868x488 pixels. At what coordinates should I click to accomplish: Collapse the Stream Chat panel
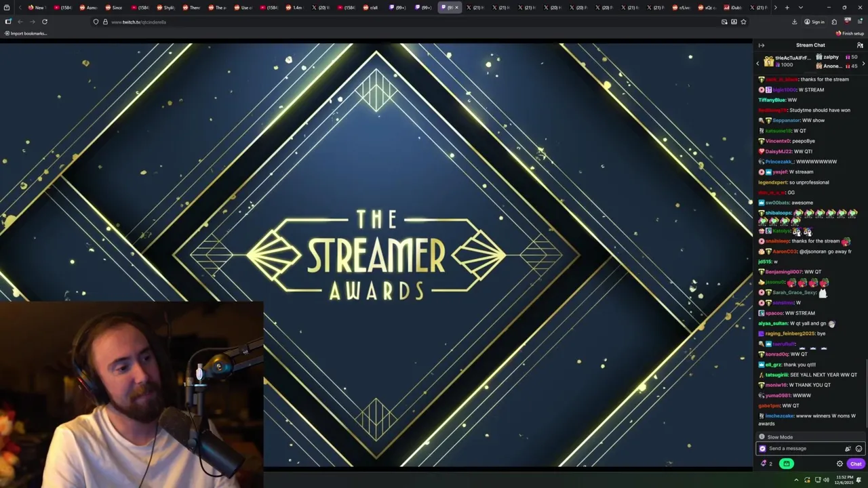(x=762, y=45)
